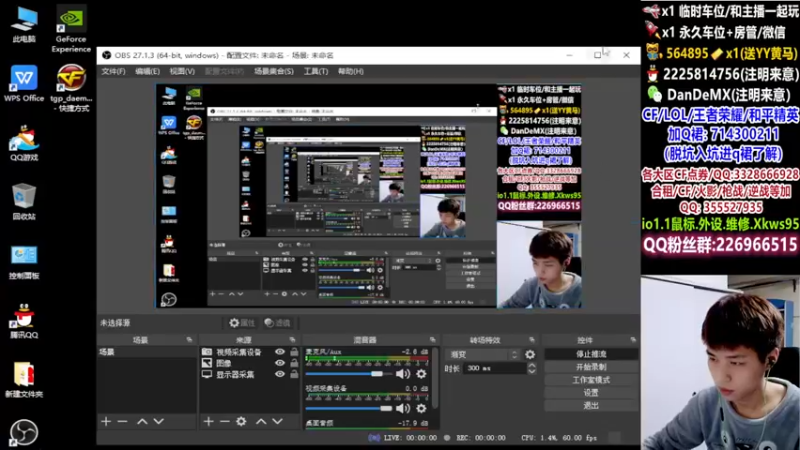This screenshot has width=800, height=450.
Task: Move source up in 来源 panel
Action: (261, 421)
